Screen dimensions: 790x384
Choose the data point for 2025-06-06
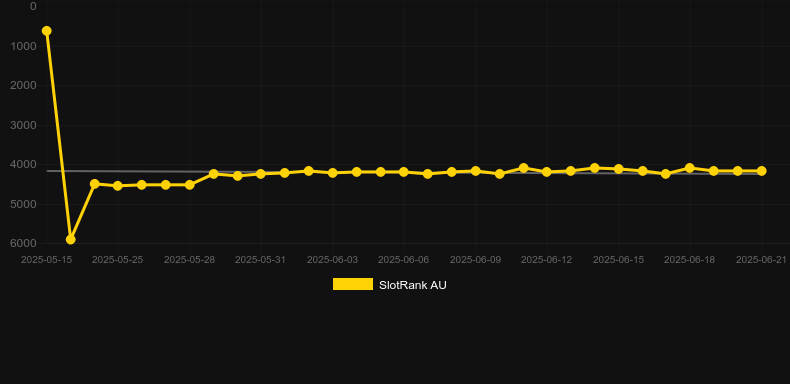pos(404,172)
